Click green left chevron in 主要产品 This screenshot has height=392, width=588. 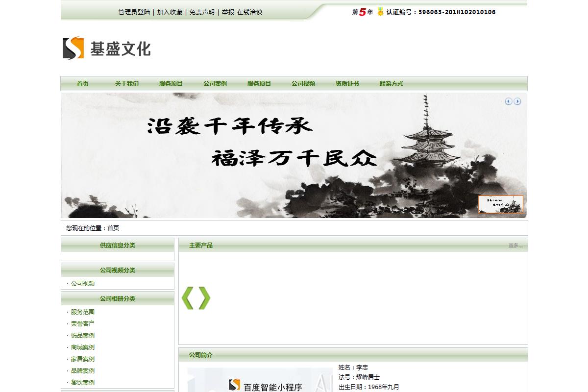tap(188, 298)
